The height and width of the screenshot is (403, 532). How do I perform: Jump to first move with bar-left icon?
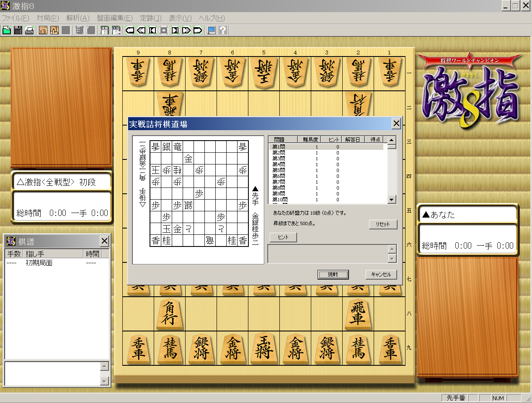coord(152,30)
